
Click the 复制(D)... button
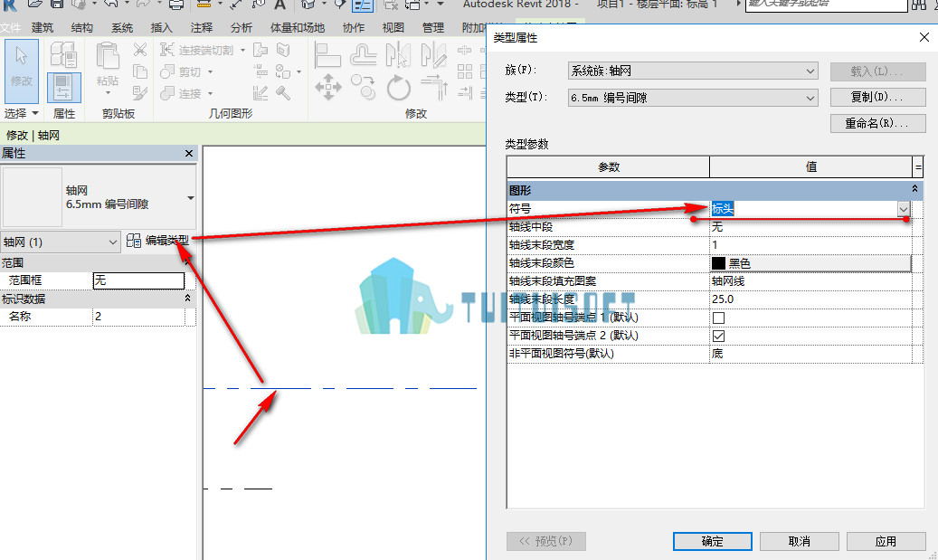[877, 97]
